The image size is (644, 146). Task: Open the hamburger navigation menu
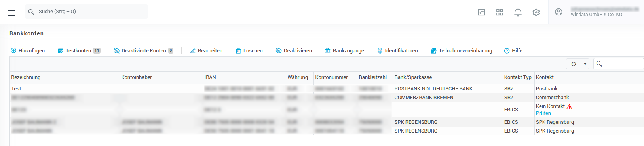click(x=12, y=13)
